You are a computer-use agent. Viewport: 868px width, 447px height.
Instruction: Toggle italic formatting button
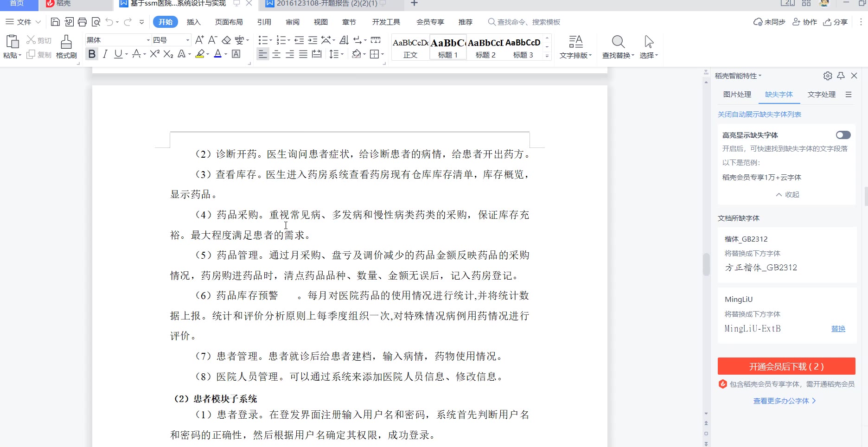105,54
